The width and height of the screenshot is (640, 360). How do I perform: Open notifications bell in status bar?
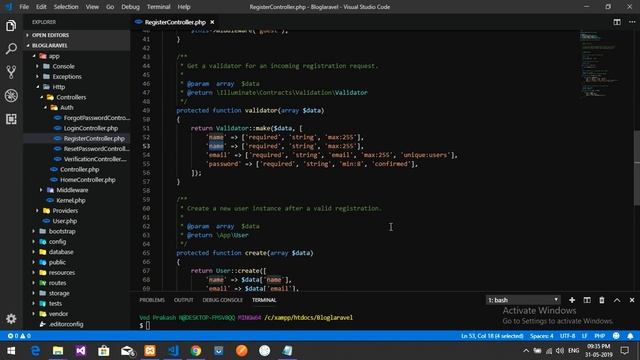[630, 336]
